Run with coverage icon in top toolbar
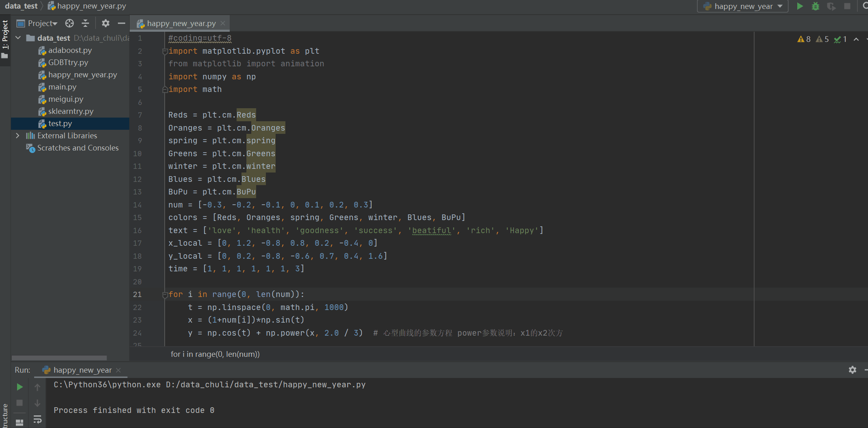 click(831, 6)
